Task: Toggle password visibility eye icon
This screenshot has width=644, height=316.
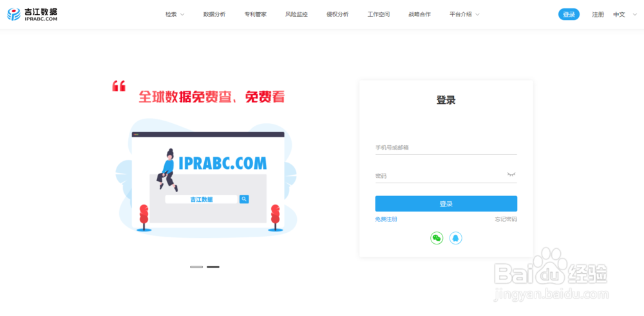Action: (x=511, y=175)
